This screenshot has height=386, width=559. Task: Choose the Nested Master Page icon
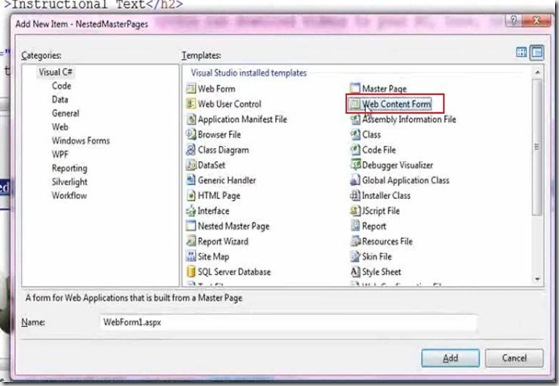(191, 226)
